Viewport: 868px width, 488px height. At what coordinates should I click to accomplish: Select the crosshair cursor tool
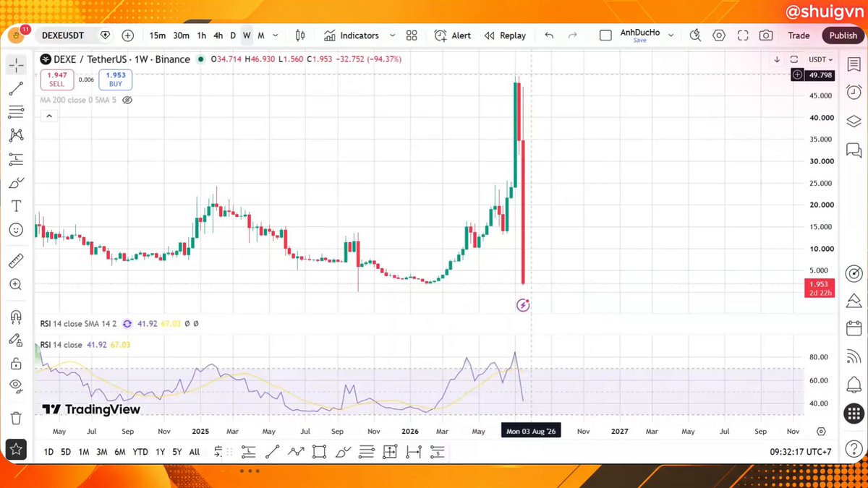click(x=16, y=65)
